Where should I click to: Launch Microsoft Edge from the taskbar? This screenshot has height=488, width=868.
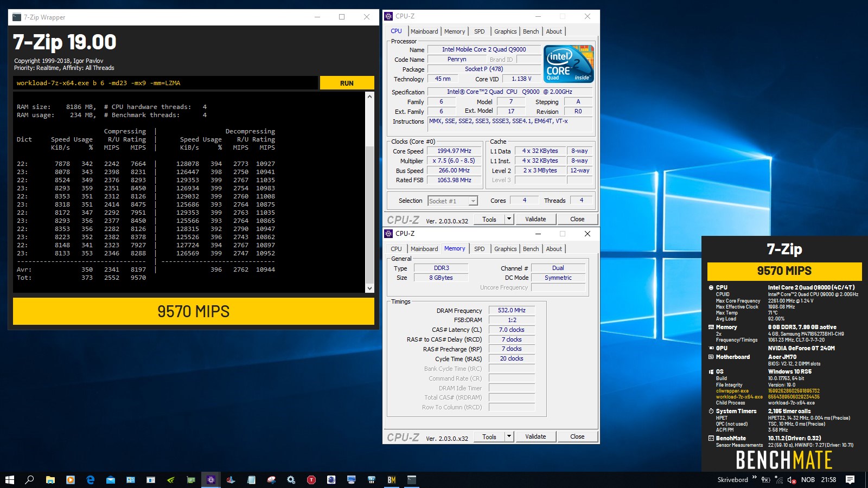pyautogui.click(x=91, y=480)
